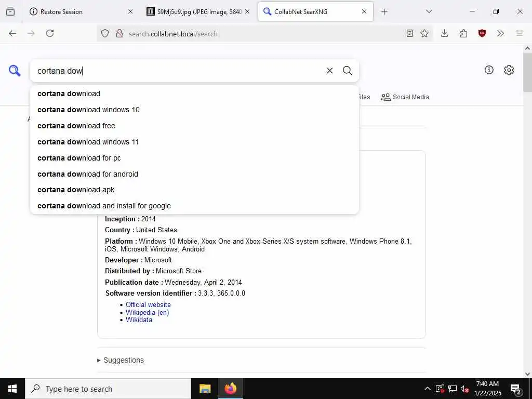
Task: Click the Firefox taskbar icon
Action: pyautogui.click(x=230, y=389)
